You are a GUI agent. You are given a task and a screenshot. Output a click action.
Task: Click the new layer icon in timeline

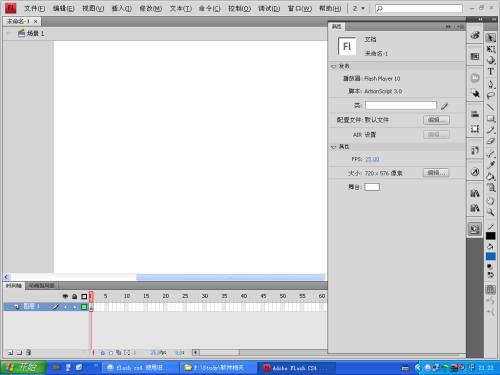pos(10,352)
